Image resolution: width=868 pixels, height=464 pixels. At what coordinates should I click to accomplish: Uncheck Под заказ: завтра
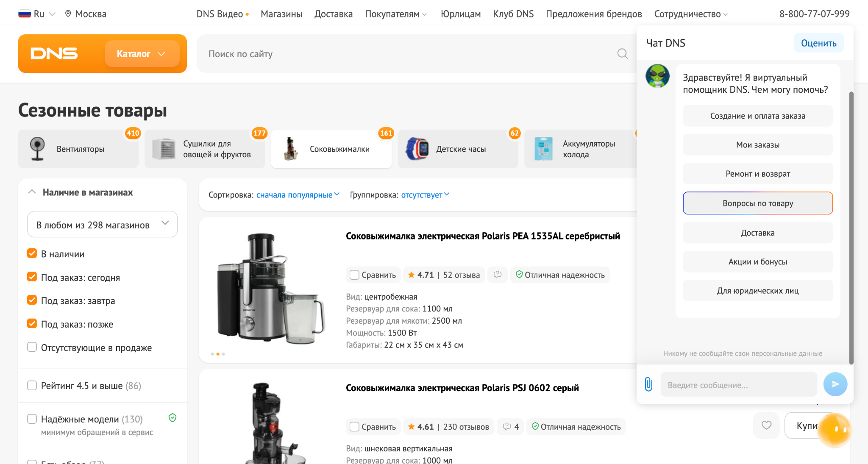pos(32,300)
